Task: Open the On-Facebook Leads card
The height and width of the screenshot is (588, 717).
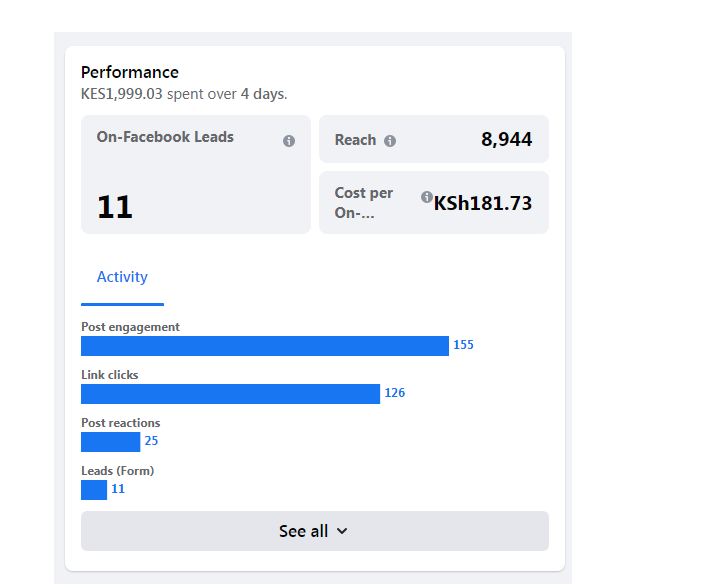Action: tap(196, 175)
